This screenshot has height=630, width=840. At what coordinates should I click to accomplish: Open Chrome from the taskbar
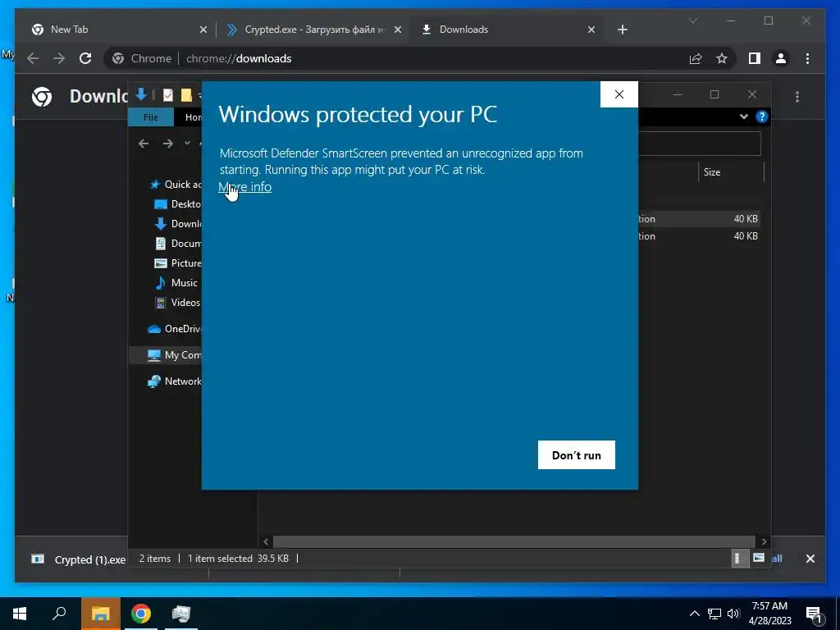141,614
